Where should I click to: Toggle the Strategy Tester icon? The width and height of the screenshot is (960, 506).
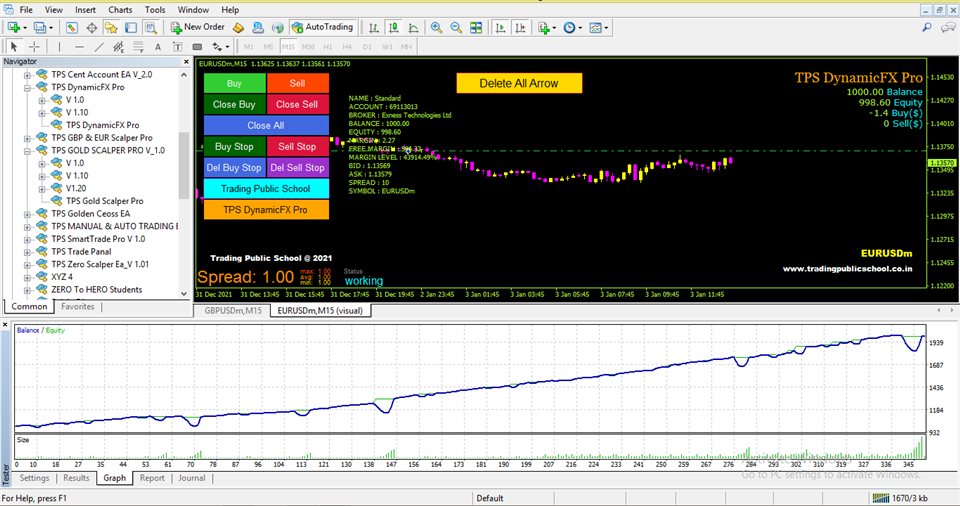(150, 28)
